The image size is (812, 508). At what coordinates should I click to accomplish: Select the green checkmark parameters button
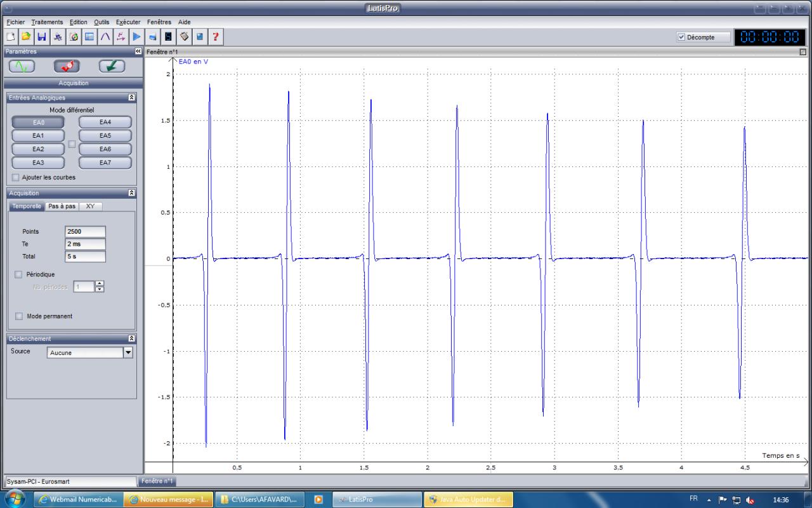coord(112,66)
